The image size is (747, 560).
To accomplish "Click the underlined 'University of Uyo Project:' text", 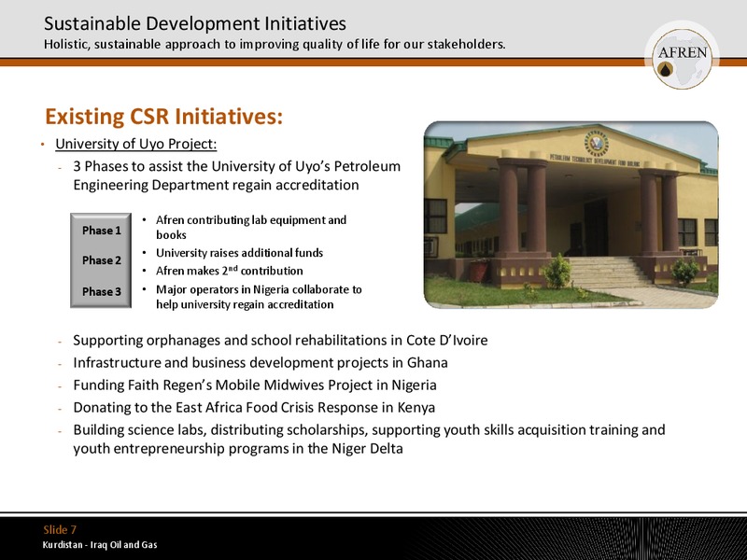I will pyautogui.click(x=135, y=144).
